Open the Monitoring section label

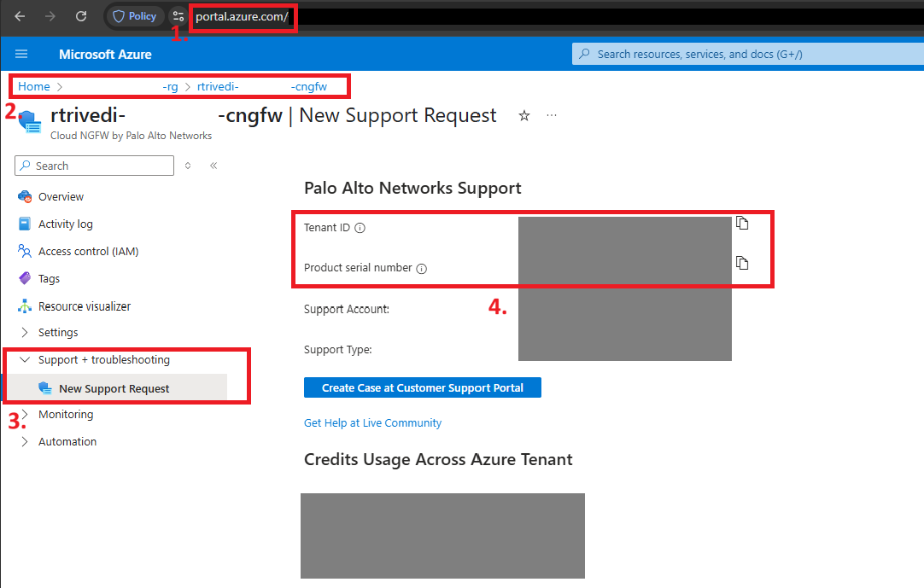click(66, 414)
